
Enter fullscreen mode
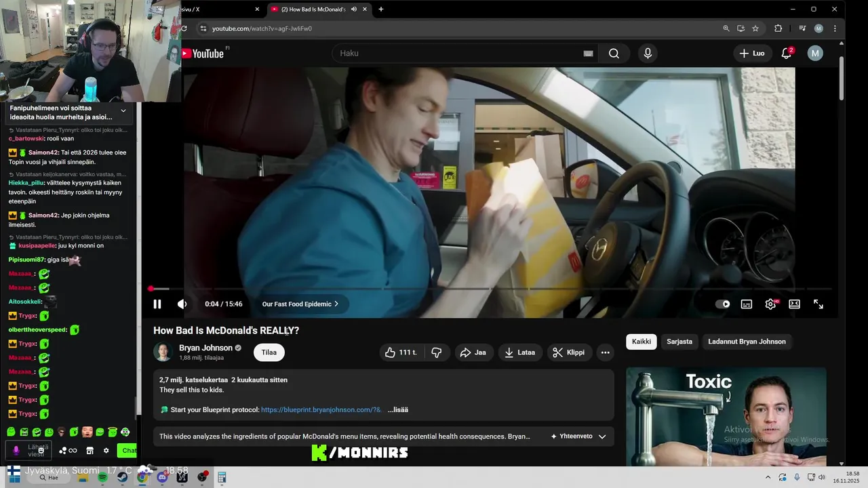pyautogui.click(x=818, y=304)
